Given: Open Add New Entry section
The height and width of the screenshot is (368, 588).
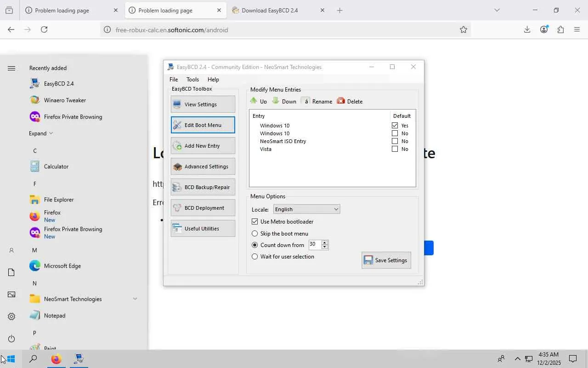Looking at the screenshot, I should 203,146.
